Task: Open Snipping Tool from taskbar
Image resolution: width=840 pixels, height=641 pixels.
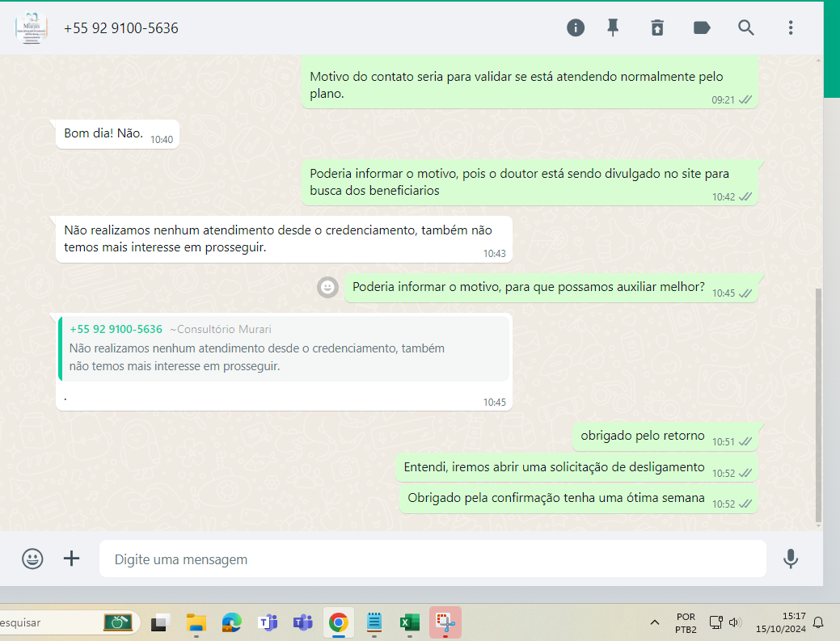Action: pos(445,622)
